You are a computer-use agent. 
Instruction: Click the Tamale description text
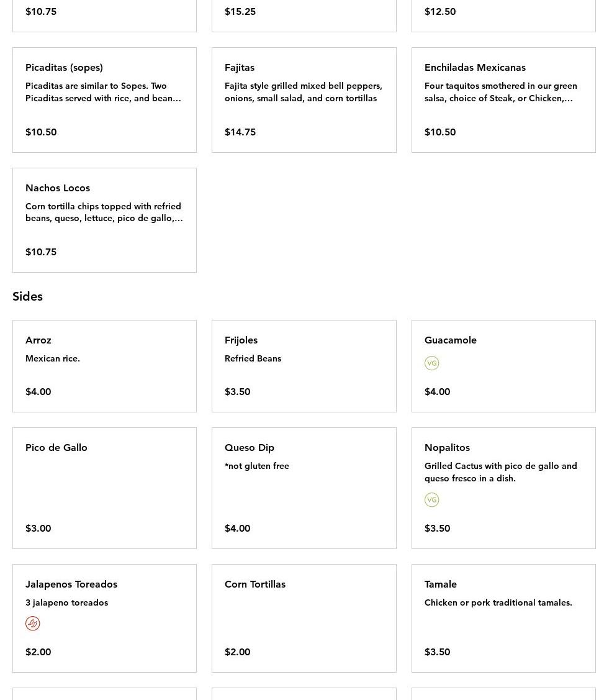pos(498,602)
